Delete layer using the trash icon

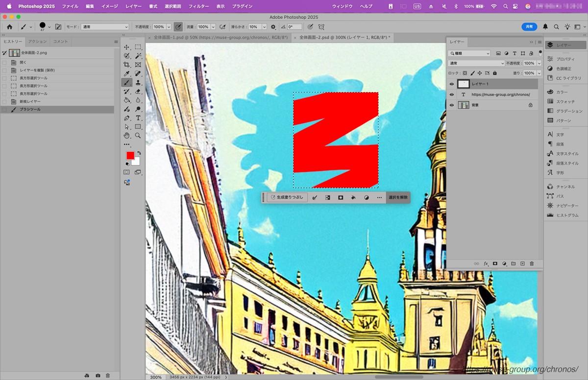coord(532,263)
